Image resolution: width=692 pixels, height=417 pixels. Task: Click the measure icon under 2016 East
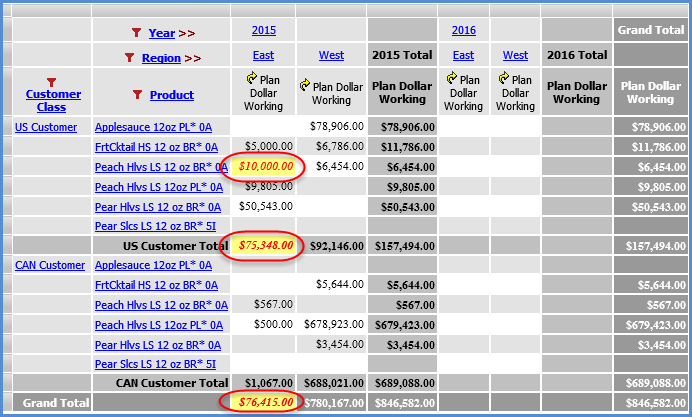click(449, 77)
